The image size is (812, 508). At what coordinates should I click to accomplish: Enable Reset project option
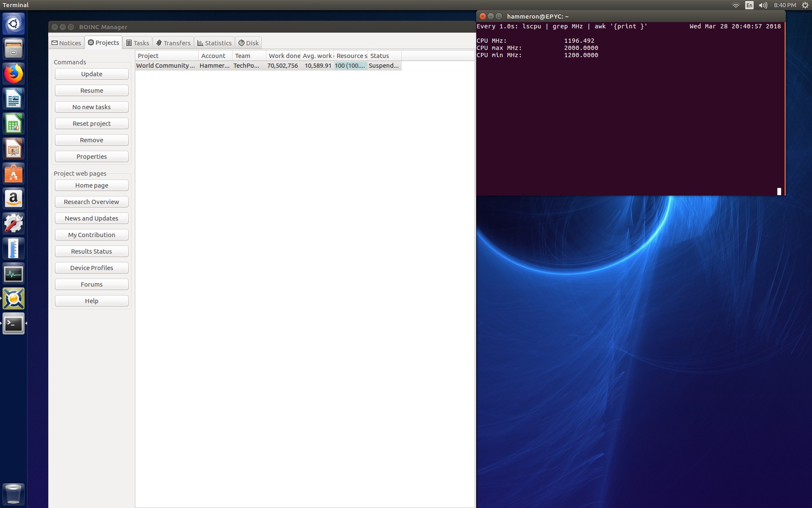coord(92,124)
